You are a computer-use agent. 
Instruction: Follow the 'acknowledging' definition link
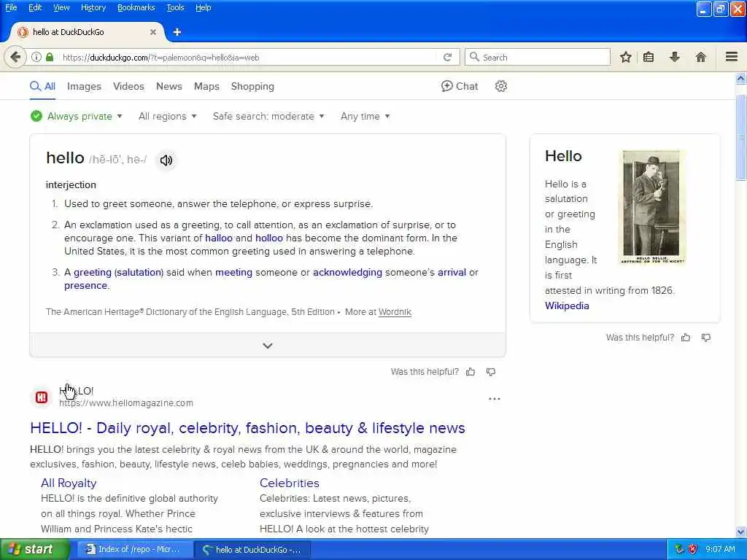347,273
